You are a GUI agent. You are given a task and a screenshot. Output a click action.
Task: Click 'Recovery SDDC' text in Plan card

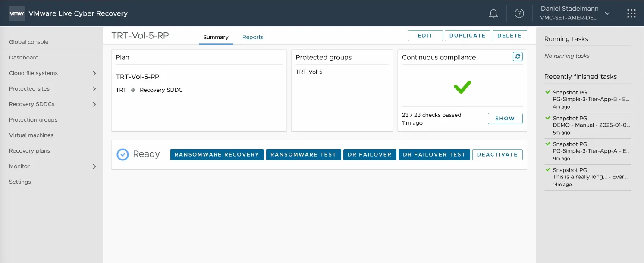[x=161, y=90]
